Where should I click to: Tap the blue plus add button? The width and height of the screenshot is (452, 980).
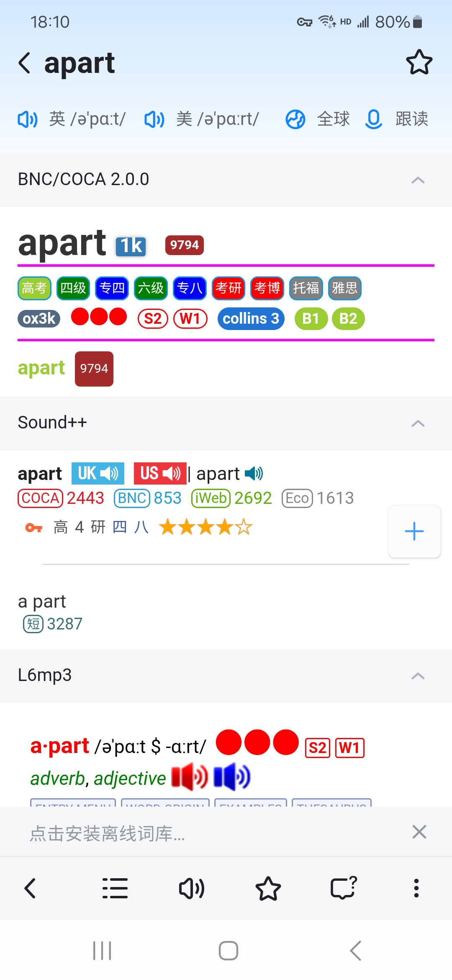click(414, 531)
